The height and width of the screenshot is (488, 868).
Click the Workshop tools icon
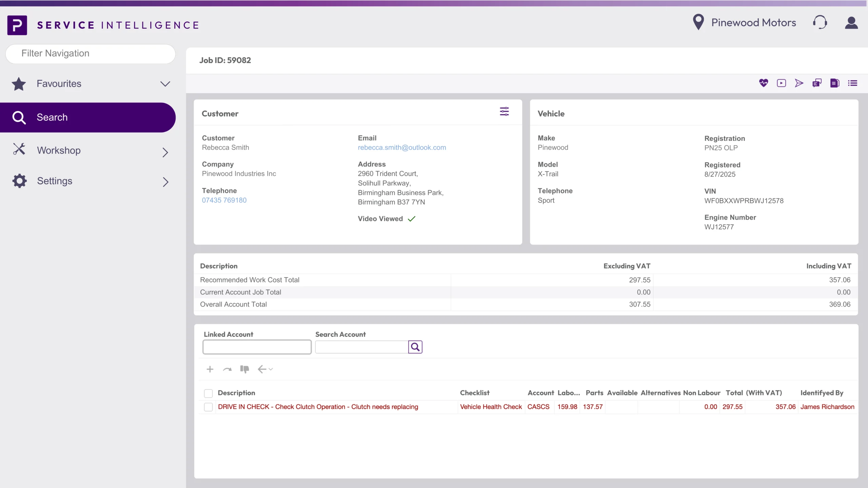(19, 149)
